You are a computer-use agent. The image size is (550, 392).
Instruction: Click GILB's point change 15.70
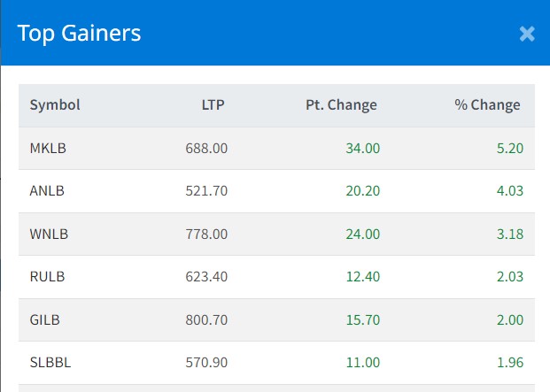click(x=362, y=319)
